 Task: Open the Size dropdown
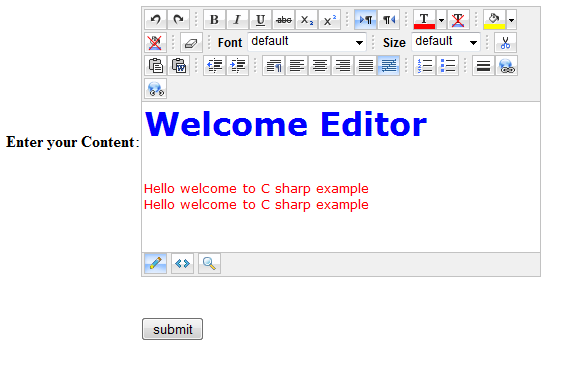click(446, 42)
